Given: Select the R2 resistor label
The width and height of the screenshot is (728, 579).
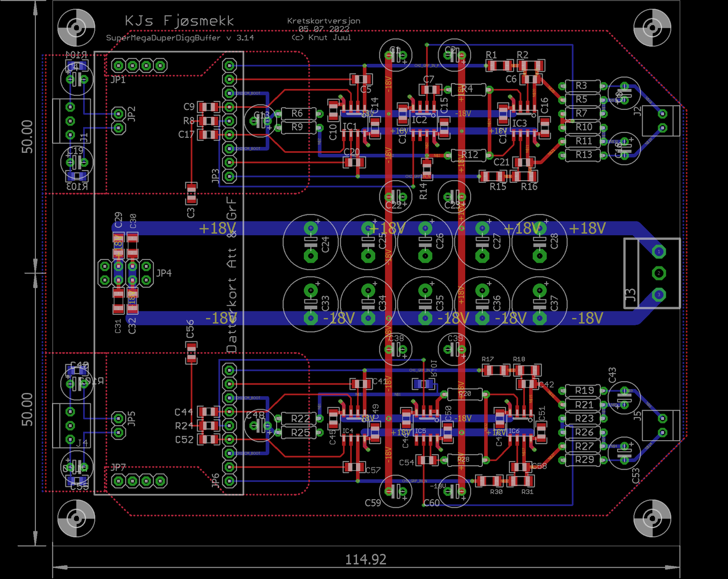Looking at the screenshot, I should click(x=523, y=55).
